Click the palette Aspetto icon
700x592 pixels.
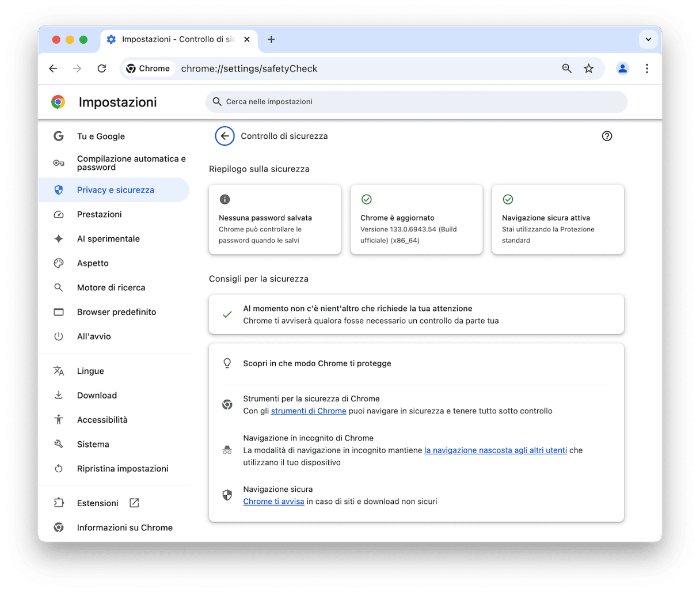click(x=59, y=263)
